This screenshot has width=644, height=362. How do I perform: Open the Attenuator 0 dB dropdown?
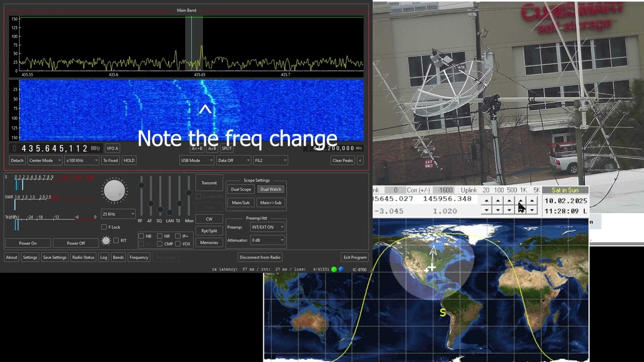tap(268, 240)
